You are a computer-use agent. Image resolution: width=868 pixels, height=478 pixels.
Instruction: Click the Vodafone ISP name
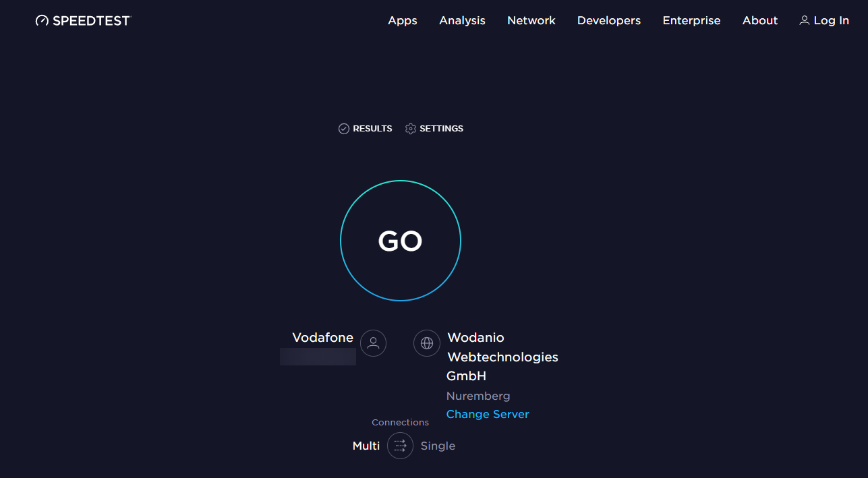tap(322, 338)
